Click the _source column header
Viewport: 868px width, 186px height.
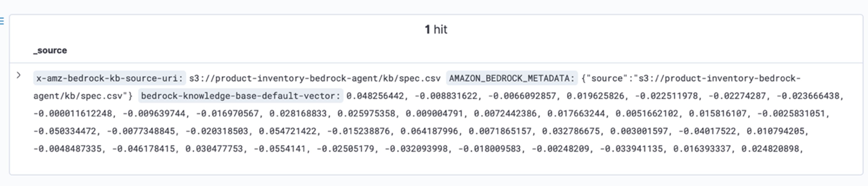coord(50,50)
